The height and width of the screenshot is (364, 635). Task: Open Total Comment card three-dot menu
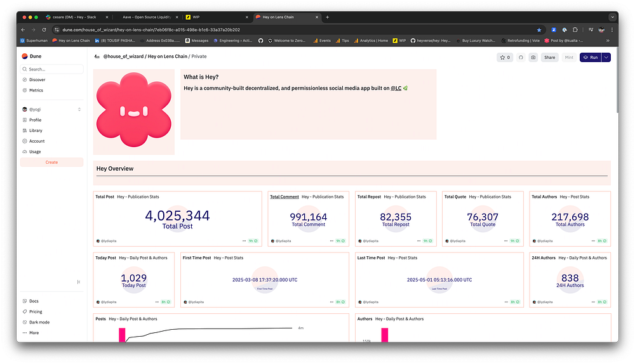[331, 240]
